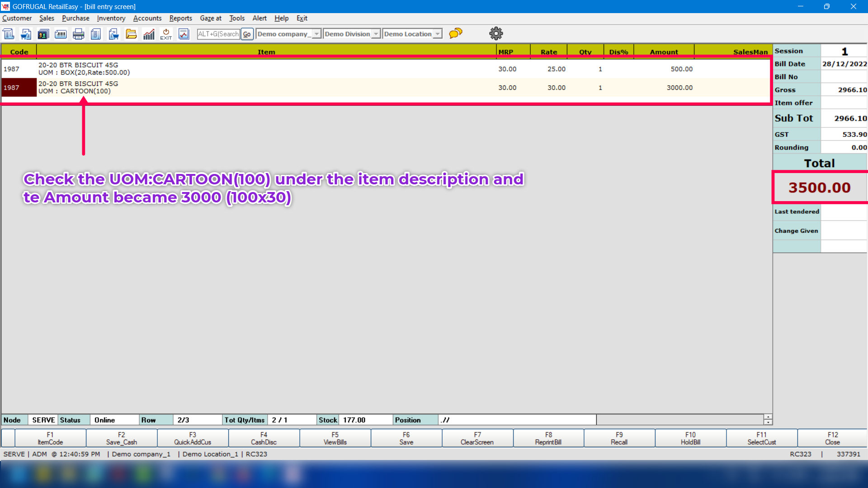This screenshot has height=488, width=868.
Task: Expand the Demo Division dropdown
Action: click(x=376, y=34)
